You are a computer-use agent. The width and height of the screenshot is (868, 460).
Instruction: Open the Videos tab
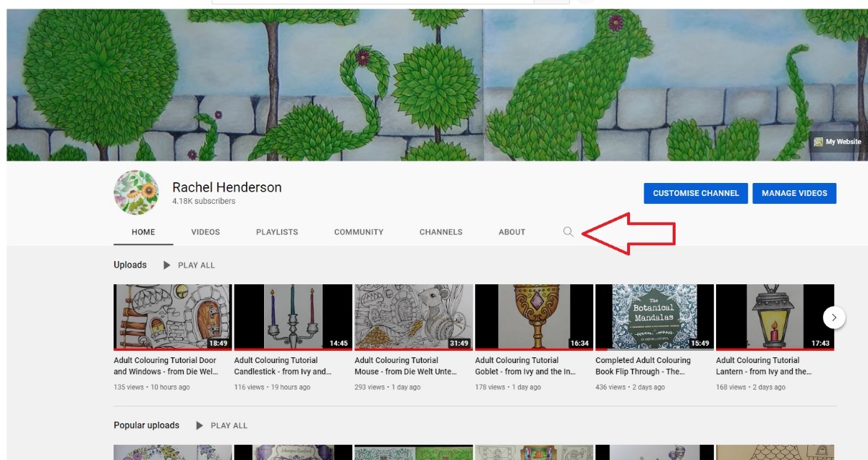click(205, 232)
